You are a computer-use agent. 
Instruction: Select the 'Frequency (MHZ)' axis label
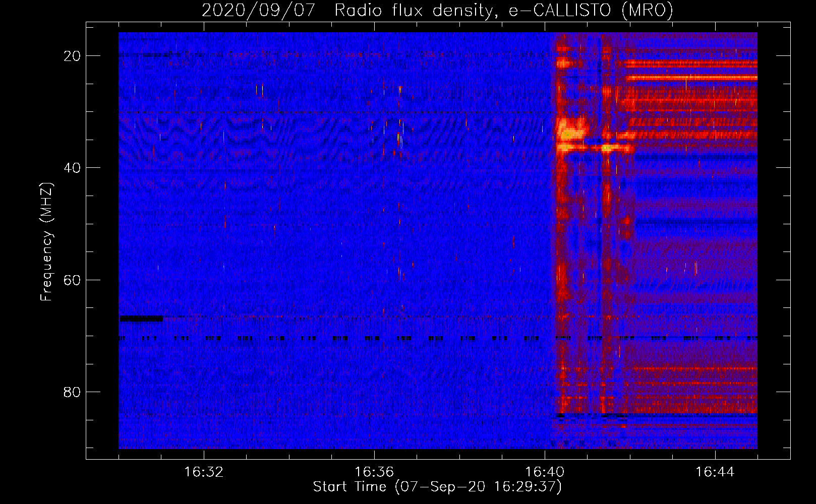coord(46,242)
